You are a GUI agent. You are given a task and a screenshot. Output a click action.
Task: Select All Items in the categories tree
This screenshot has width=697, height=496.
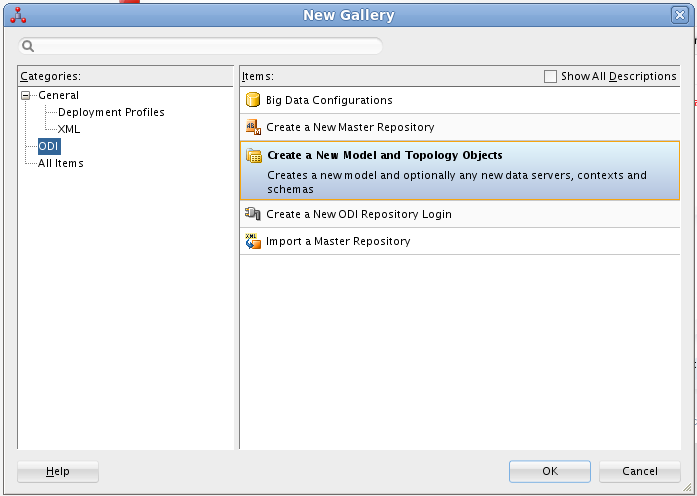(60, 163)
